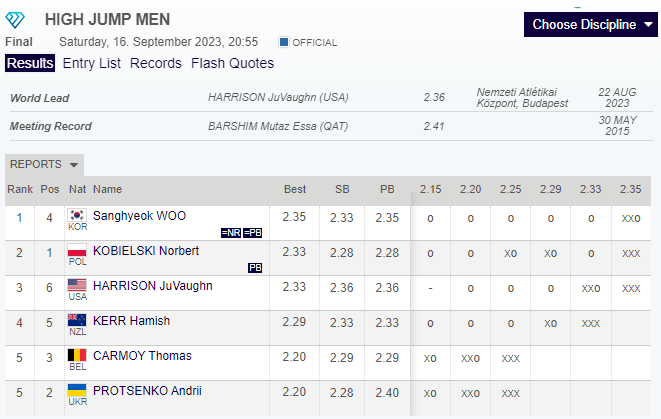The width and height of the screenshot is (661, 419).
Task: Open HARRISON JuVaughn's results row link
Action: [152, 286]
